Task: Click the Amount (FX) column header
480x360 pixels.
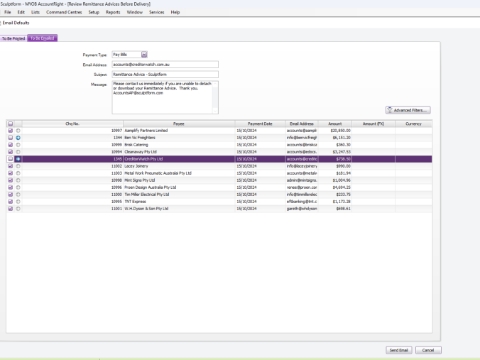Action: pyautogui.click(x=373, y=124)
